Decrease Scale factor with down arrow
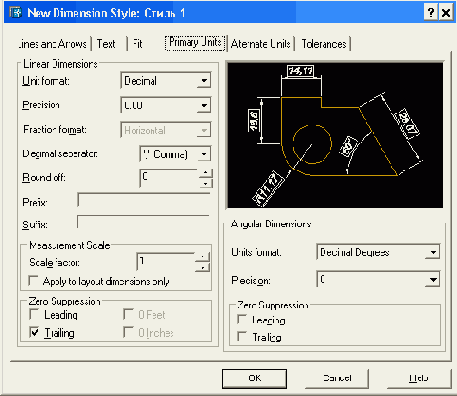Viewport: 457px width, 396px height. pos(202,266)
